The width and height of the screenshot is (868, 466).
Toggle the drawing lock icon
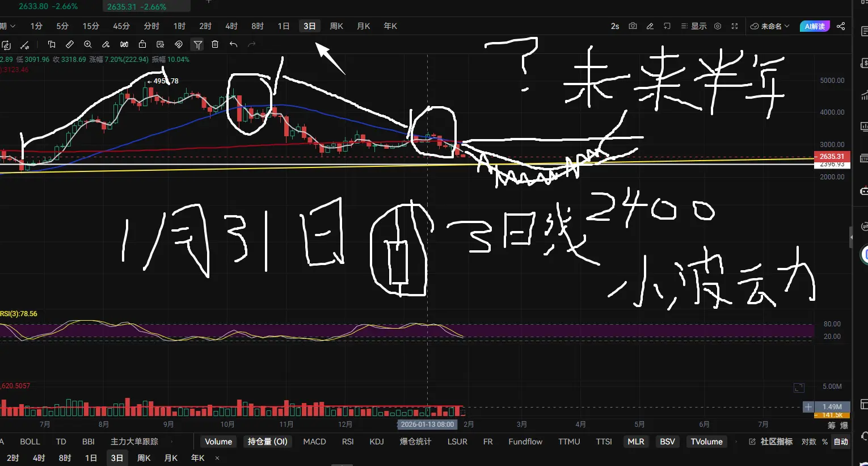click(142, 44)
